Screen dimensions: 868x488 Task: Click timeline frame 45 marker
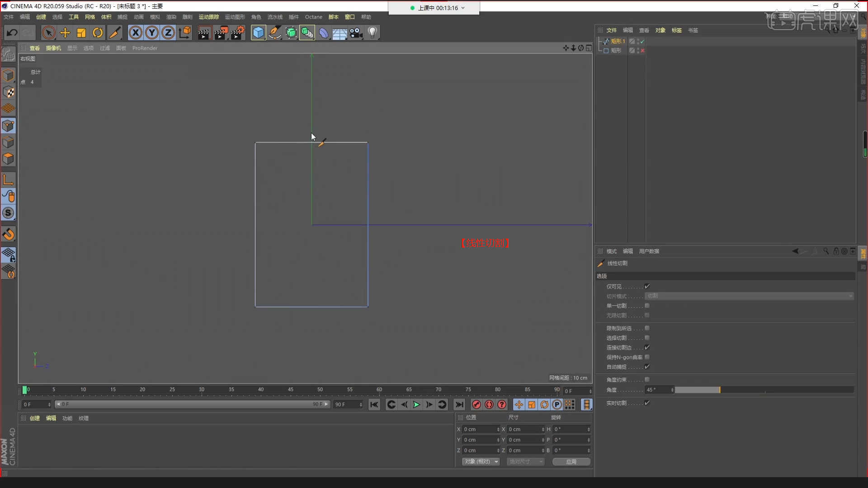291,390
